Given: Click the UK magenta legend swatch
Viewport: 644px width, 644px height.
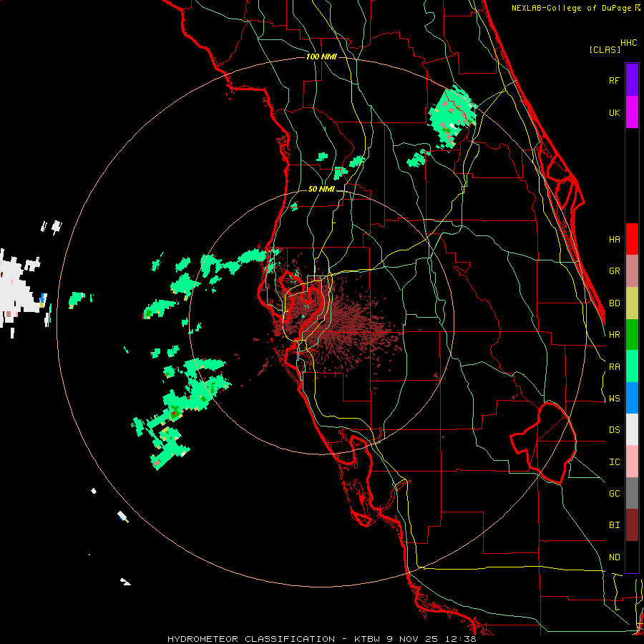Looking at the screenshot, I should [632, 112].
